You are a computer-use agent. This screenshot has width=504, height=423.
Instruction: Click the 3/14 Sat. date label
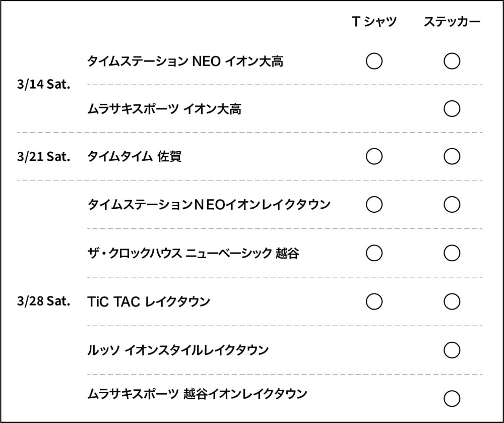tap(43, 85)
